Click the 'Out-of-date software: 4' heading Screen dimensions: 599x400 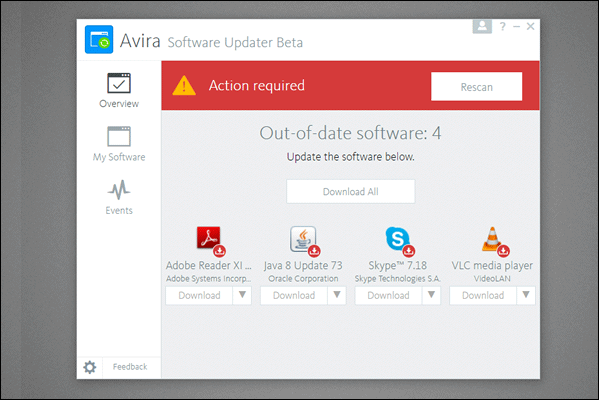pos(350,133)
